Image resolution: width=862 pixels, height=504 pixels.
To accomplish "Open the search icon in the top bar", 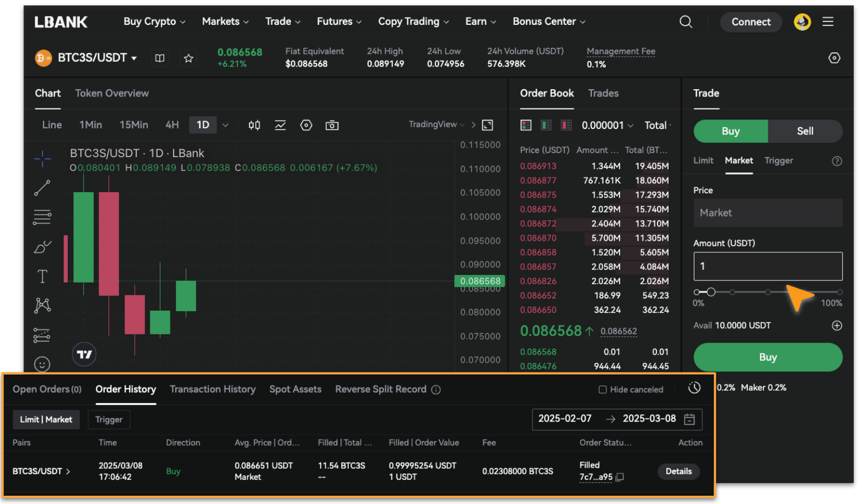I will (686, 21).
